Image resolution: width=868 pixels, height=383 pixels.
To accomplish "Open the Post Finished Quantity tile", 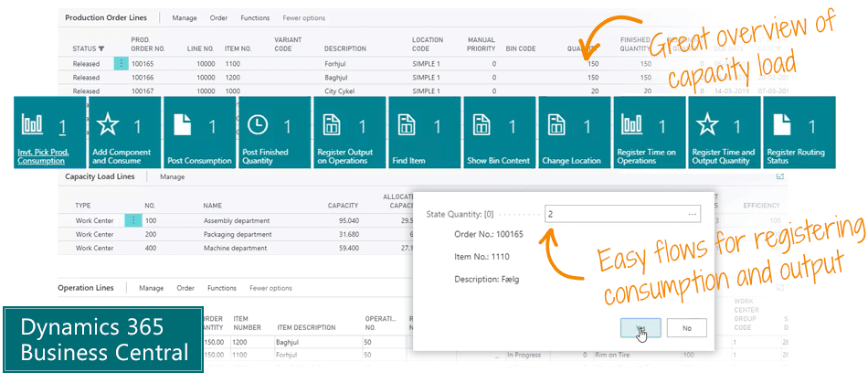I will (x=275, y=133).
